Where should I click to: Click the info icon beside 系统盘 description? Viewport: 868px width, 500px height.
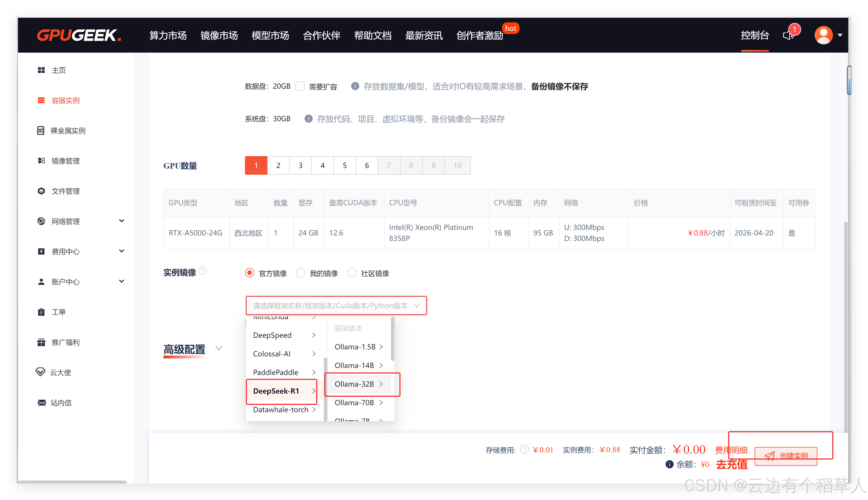coord(308,119)
